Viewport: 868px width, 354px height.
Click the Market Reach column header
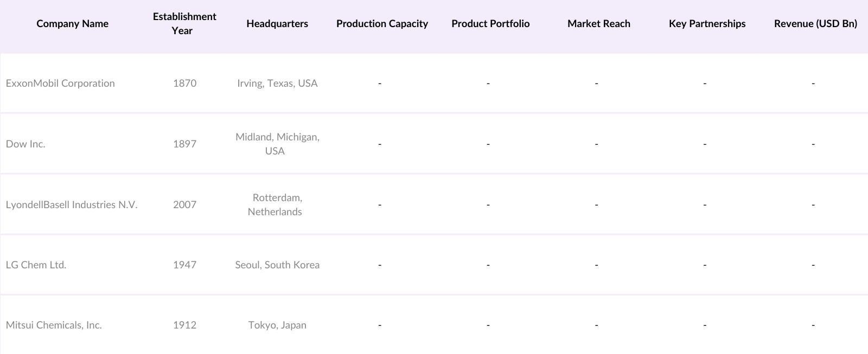coord(599,24)
